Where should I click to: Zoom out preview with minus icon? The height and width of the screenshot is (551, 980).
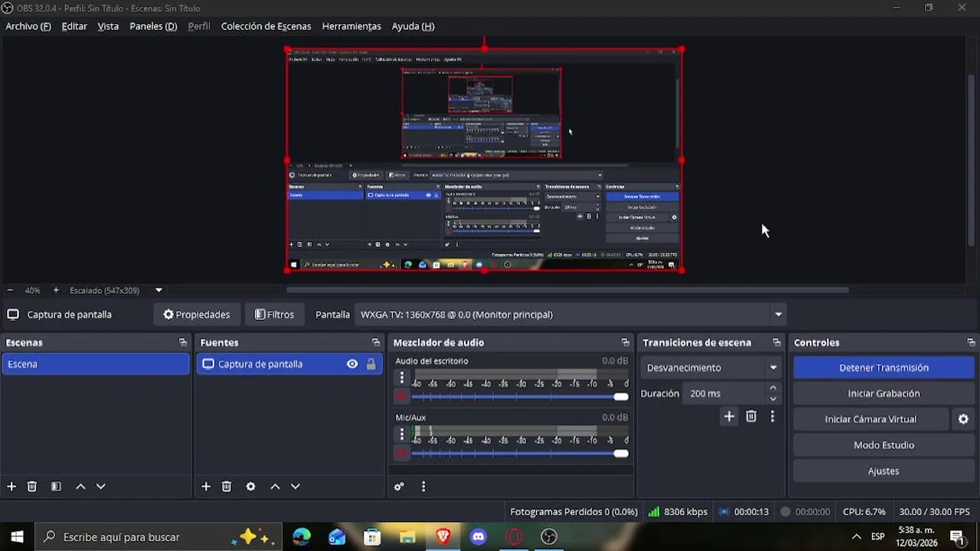click(10, 291)
